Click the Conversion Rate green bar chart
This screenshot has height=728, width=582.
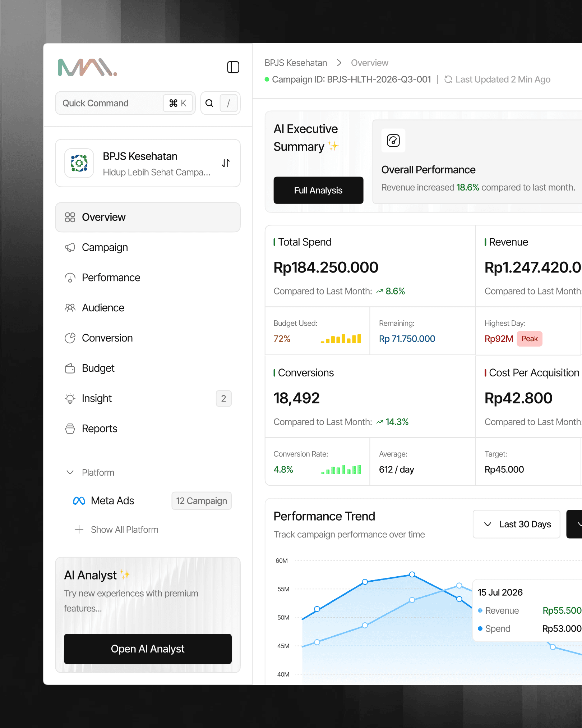point(341,470)
